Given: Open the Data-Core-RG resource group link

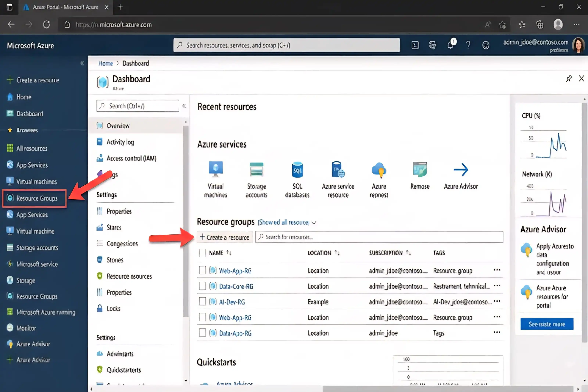Looking at the screenshot, I should point(236,286).
